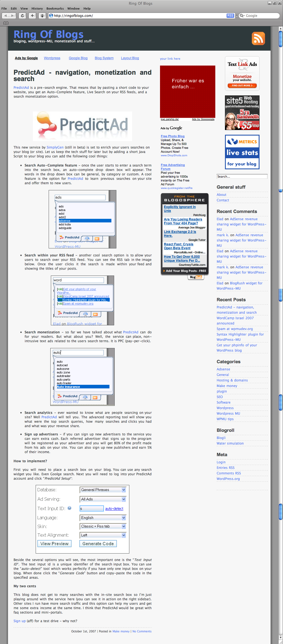Click the bug report toolbar icon
Viewport: 283px width, 644px height.
pyautogui.click(x=42, y=16)
